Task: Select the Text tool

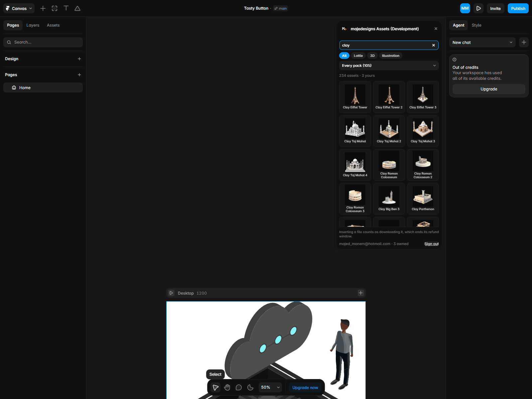Action: [66, 8]
